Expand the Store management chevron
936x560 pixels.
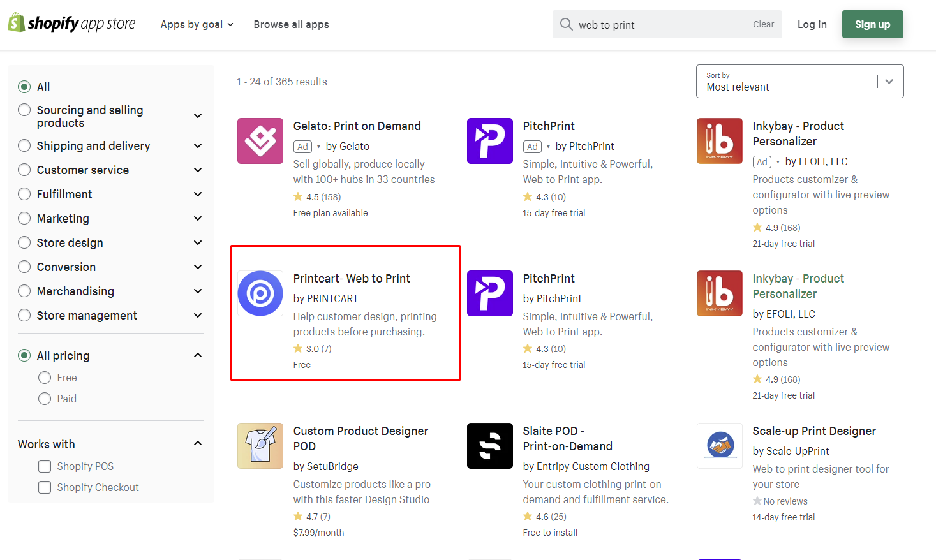click(x=198, y=315)
